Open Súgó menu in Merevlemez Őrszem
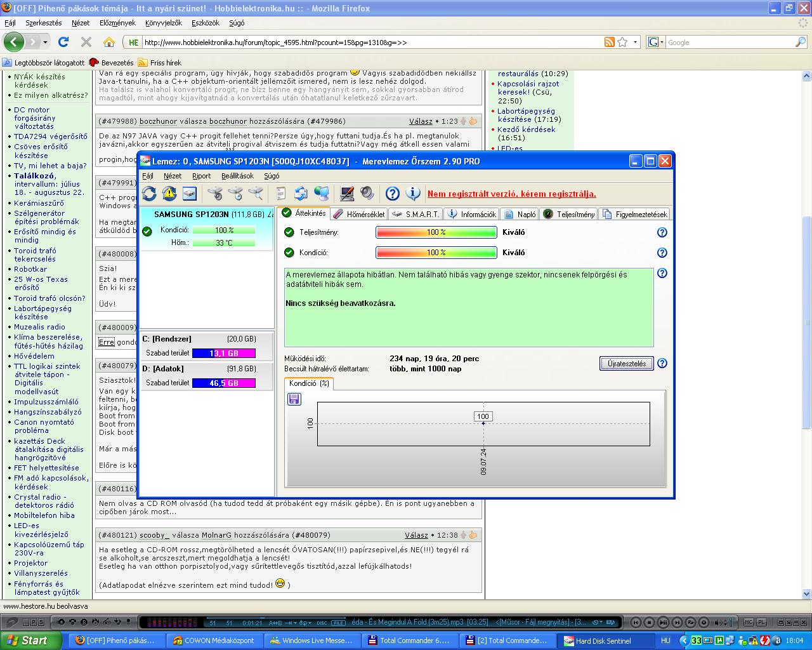Screen dimensions: 812x650 pyautogui.click(x=272, y=176)
